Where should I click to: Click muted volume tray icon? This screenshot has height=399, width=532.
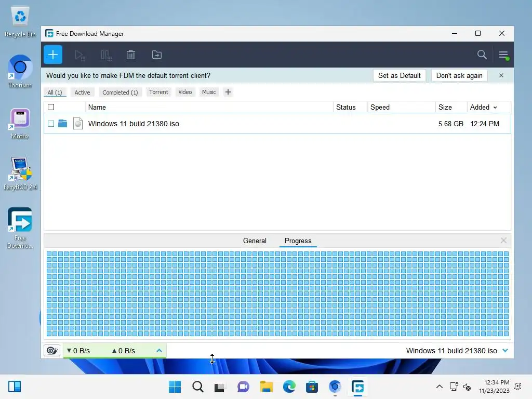[x=467, y=387]
